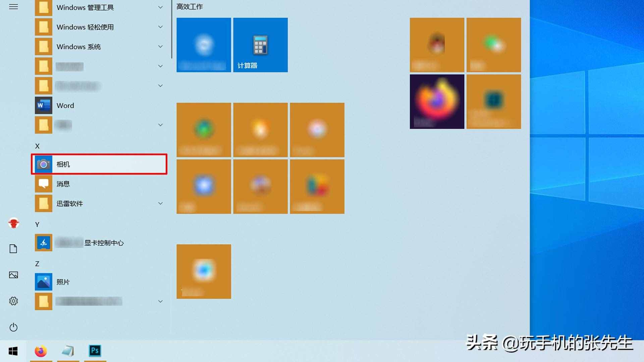
Task: Click the blurred app tile top-left
Action: tap(204, 45)
